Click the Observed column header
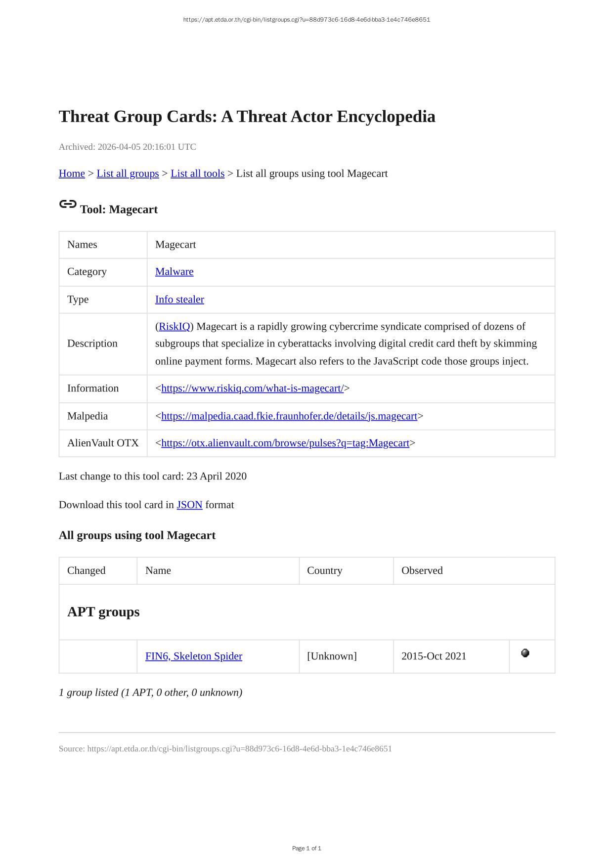The height and width of the screenshot is (868, 614). (x=422, y=570)
